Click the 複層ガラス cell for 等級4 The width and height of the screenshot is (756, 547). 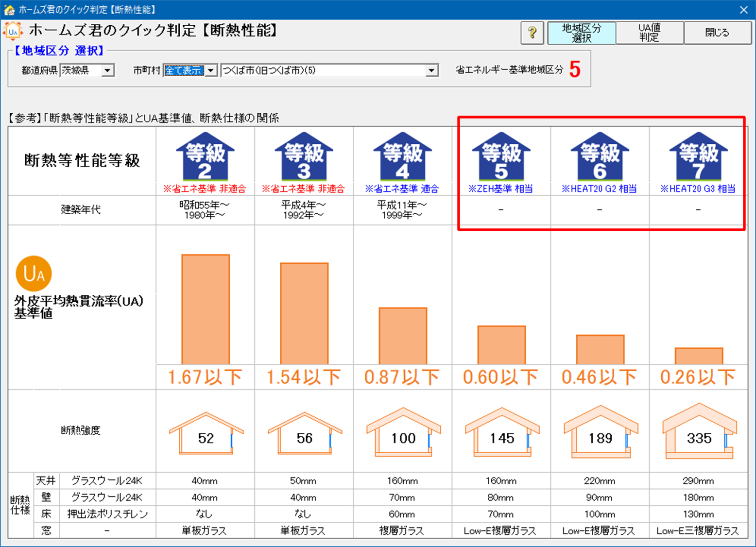pyautogui.click(x=402, y=531)
